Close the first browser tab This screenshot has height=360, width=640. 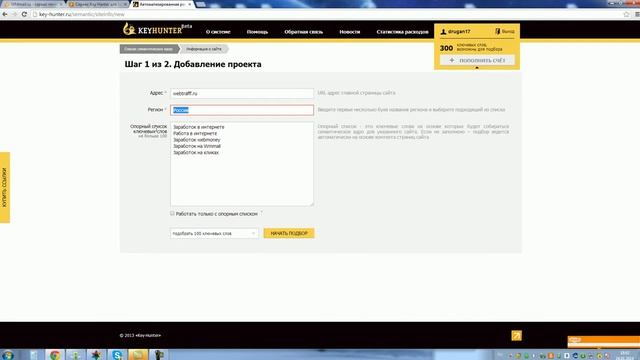click(61, 4)
